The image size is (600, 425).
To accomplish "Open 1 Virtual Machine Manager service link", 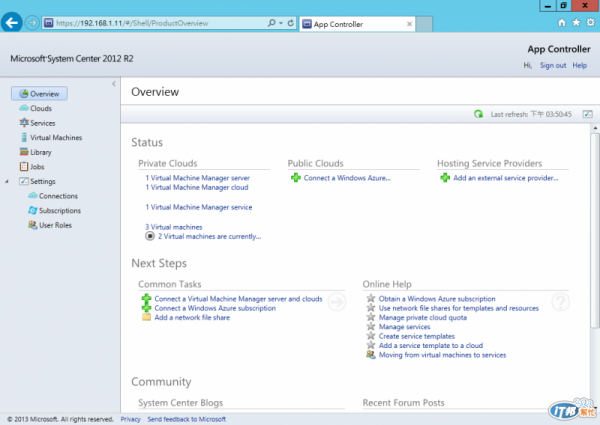I will [x=199, y=207].
